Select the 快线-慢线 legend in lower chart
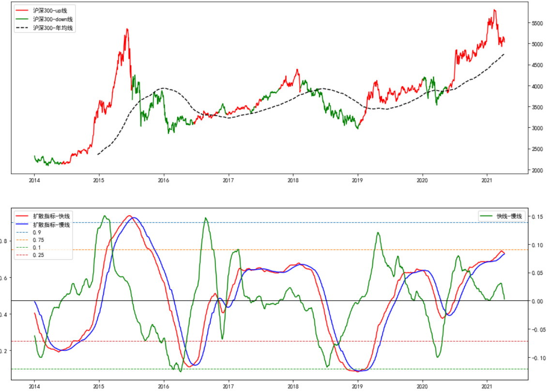 509,216
